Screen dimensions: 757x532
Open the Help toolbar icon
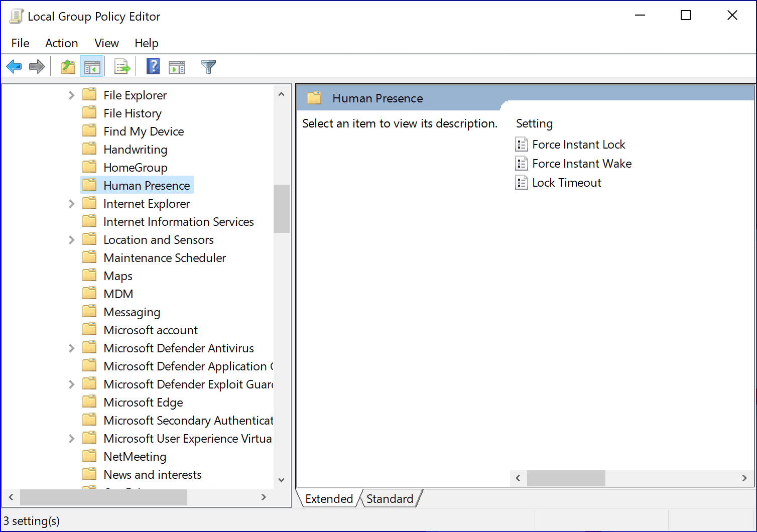(x=153, y=67)
